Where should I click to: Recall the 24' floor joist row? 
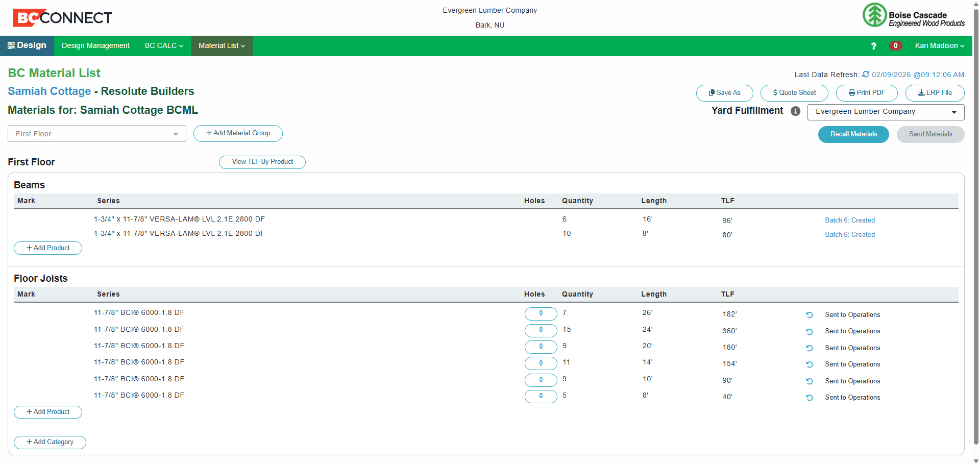(x=809, y=332)
